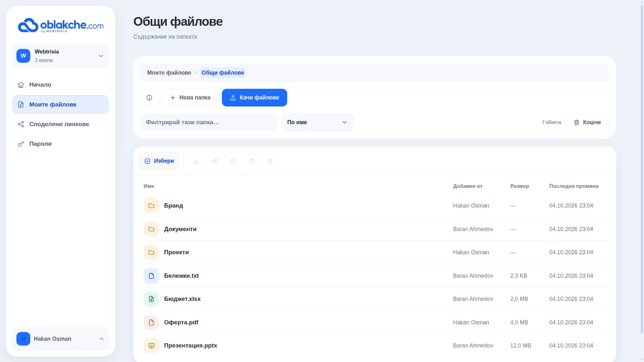Screen dimensions: 644x362
Task: Click the Бележки.txt file icon
Action: tap(151, 276)
